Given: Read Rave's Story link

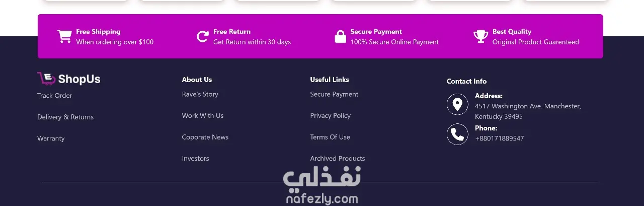Looking at the screenshot, I should click(x=200, y=94).
